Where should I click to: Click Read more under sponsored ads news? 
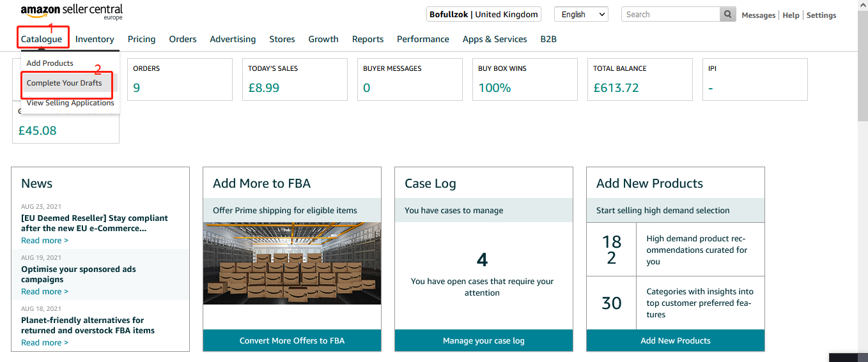45,292
